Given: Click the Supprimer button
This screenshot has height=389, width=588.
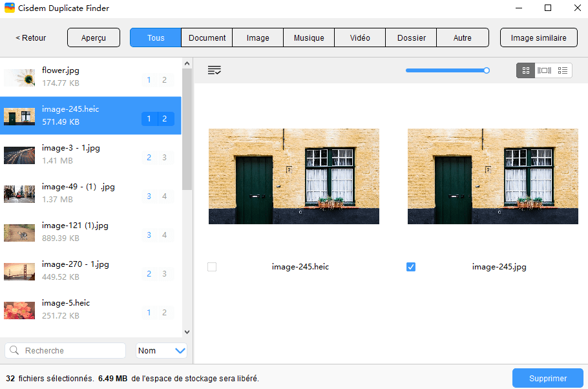Looking at the screenshot, I should 548,378.
